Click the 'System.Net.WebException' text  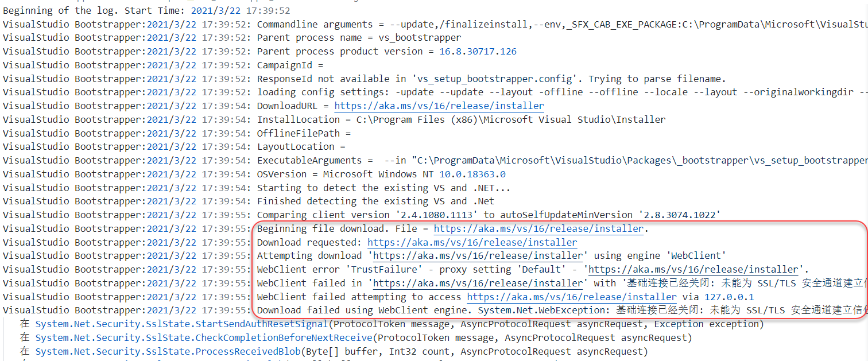point(541,310)
